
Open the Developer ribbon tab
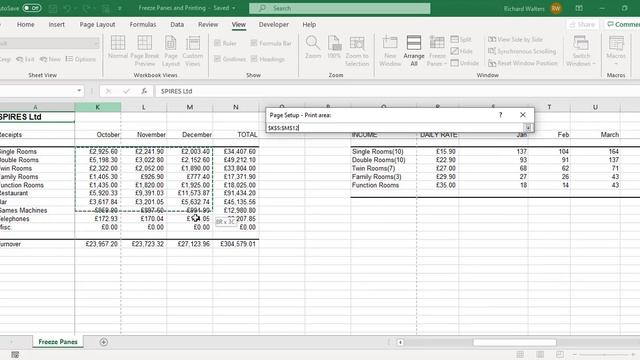273,24
